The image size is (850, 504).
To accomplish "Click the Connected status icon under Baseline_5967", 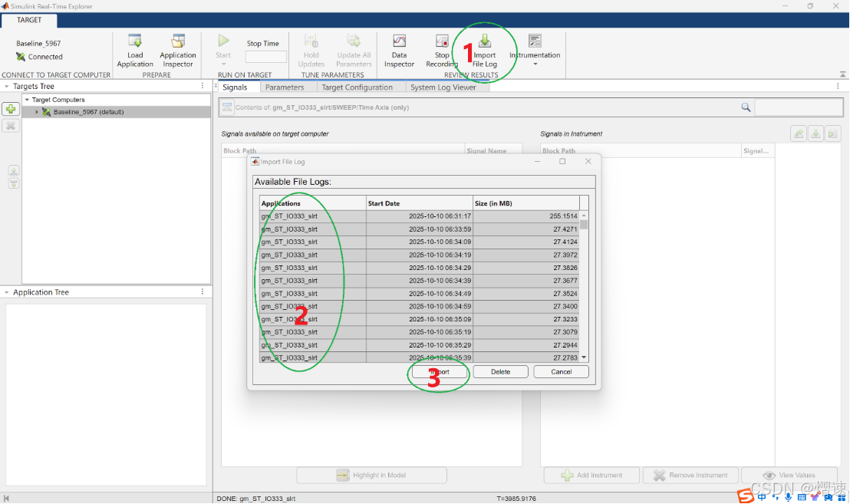I will 21,56.
